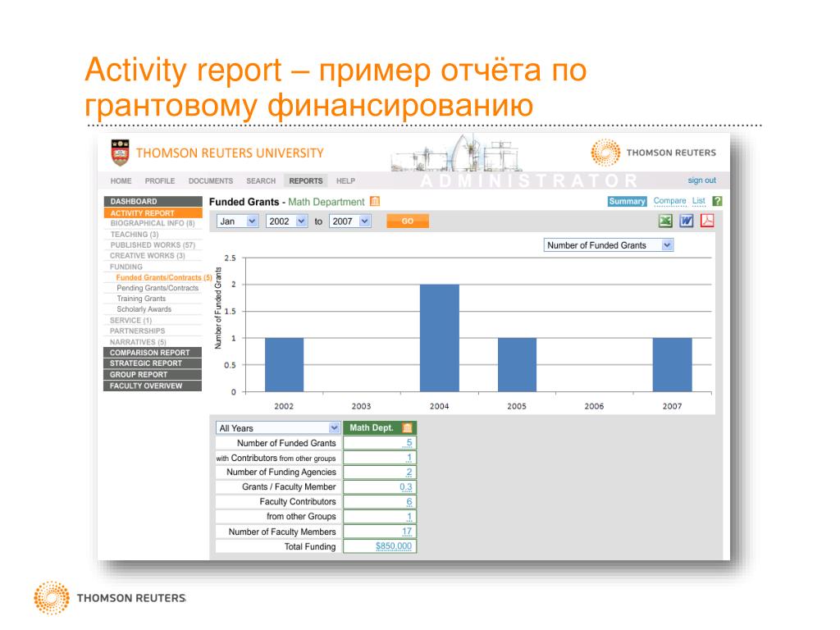Open STRATEGIC REPORT in sidebar
840x630 pixels.
point(153,363)
